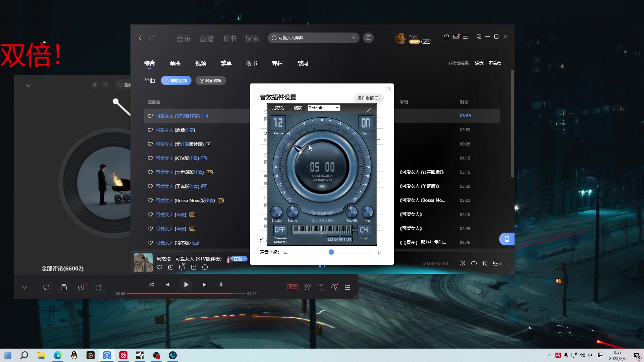
Task: Click the share icon under the song title
Action: pyautogui.click(x=194, y=267)
